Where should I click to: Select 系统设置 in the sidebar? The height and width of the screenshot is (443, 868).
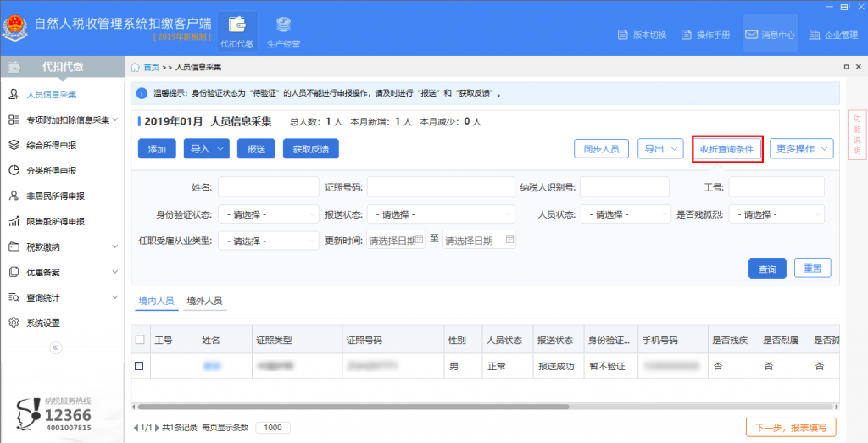coord(43,323)
